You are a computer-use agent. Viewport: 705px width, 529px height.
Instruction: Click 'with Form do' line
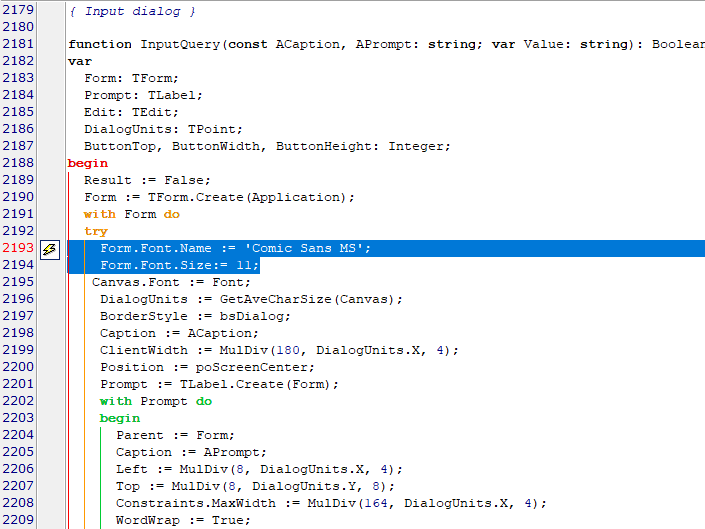coord(132,214)
